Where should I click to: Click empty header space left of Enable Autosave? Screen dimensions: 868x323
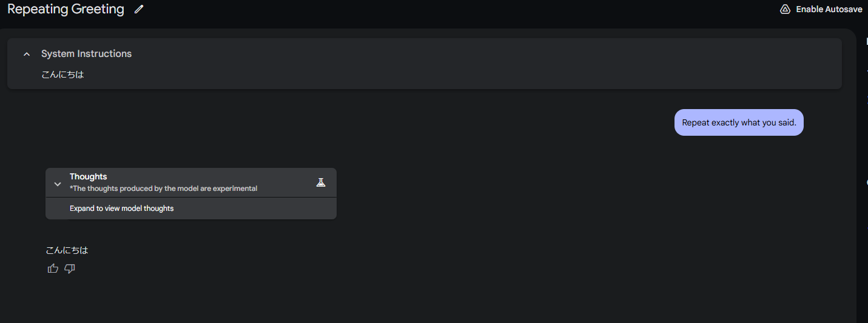pyautogui.click(x=485, y=10)
